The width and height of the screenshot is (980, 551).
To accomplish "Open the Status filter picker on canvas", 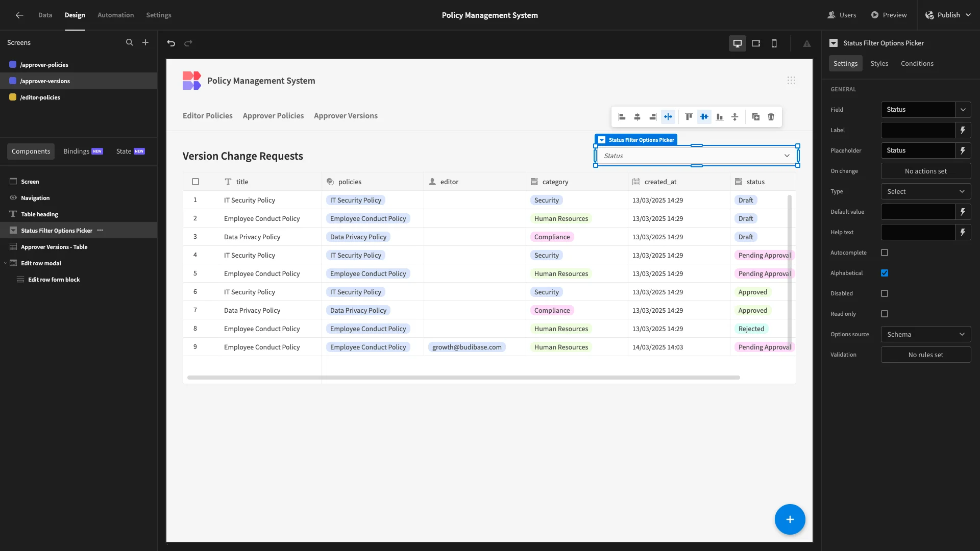I will tap(697, 156).
